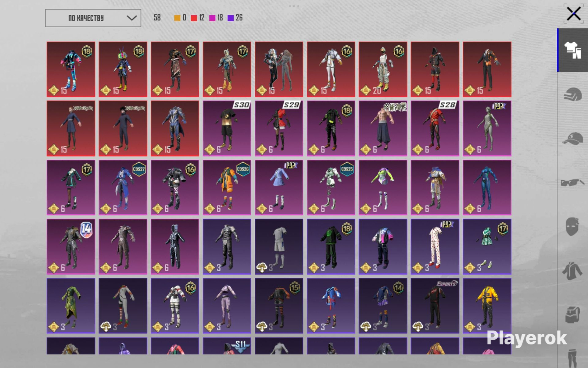588x368 pixels.
Task: Select the C9S26 orange jacket outfit
Action: click(x=227, y=187)
